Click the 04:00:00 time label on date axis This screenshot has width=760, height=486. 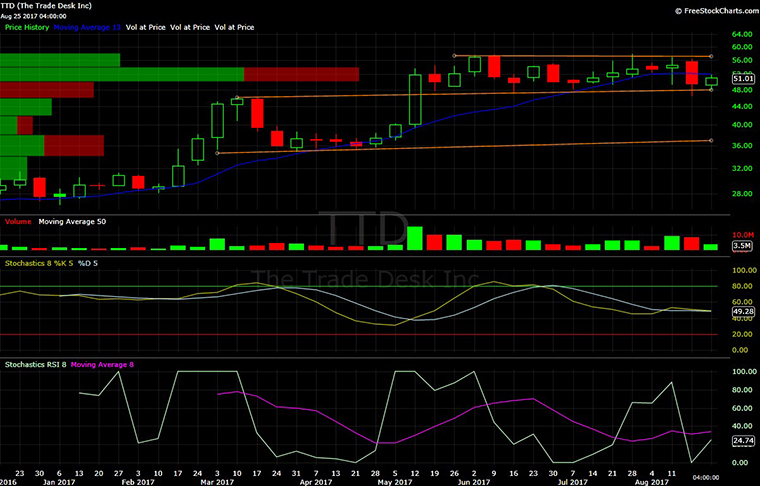coord(706,478)
